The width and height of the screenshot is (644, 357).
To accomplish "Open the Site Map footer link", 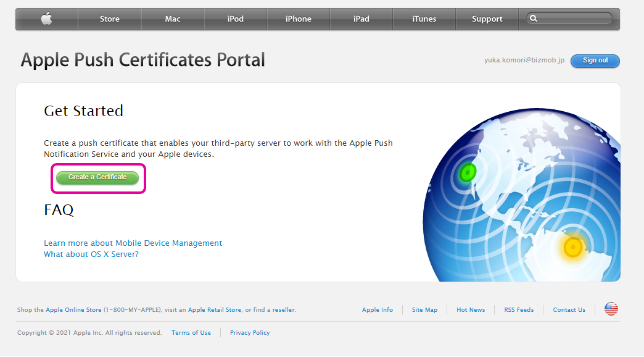I will point(424,310).
